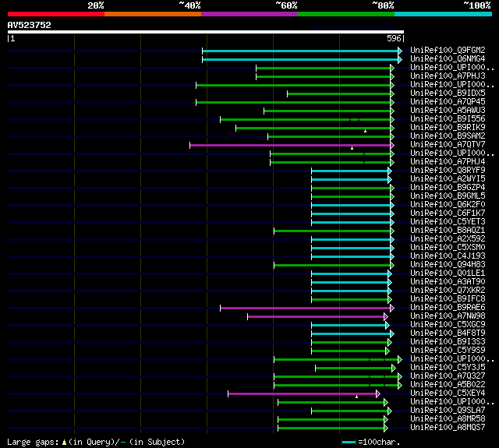The width and height of the screenshot is (499, 448).
Task: Open the UniRef100_A7PHJ3 hit label
Action: point(448,76)
